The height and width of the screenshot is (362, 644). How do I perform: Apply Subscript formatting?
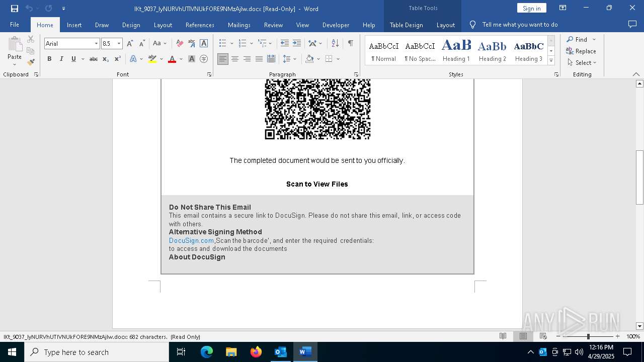pos(106,59)
